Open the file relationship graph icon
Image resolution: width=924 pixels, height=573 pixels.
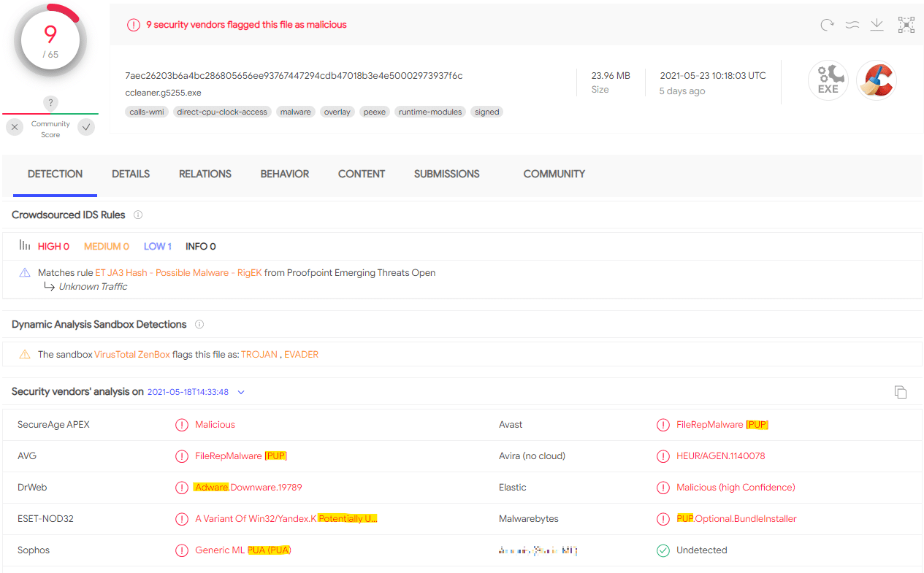(906, 25)
